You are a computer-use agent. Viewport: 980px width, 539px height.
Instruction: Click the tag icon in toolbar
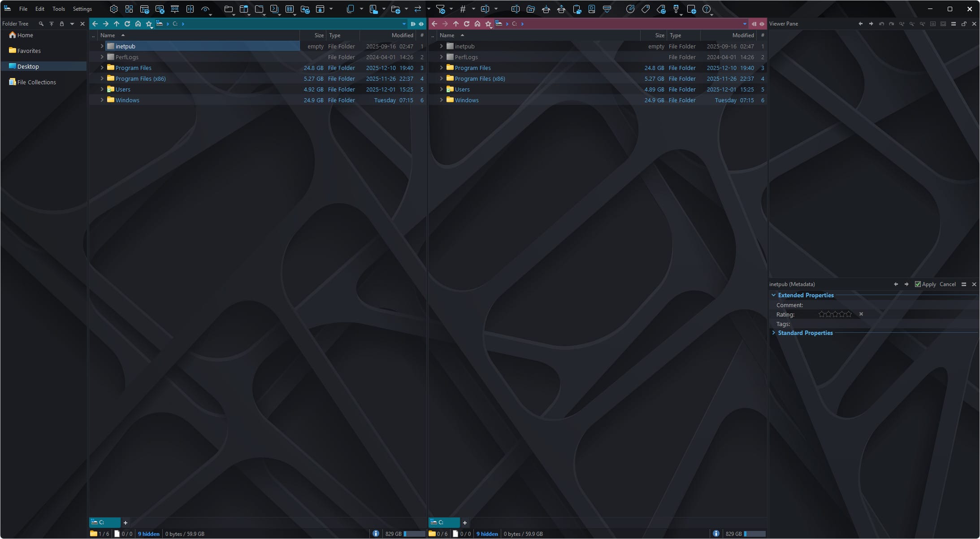[646, 9]
